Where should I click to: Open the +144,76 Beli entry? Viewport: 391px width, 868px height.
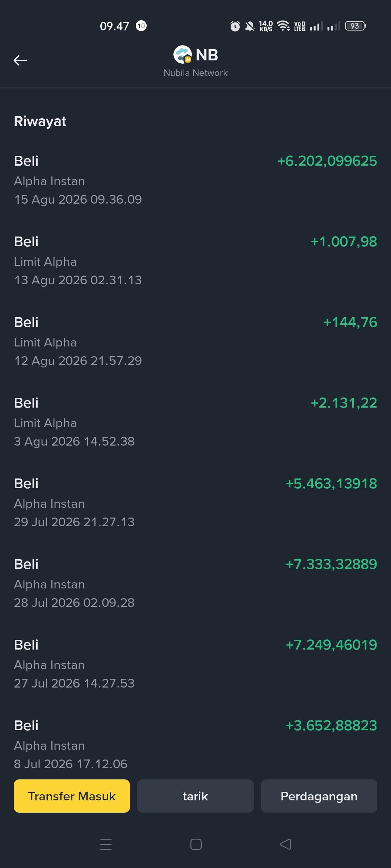pyautogui.click(x=195, y=341)
